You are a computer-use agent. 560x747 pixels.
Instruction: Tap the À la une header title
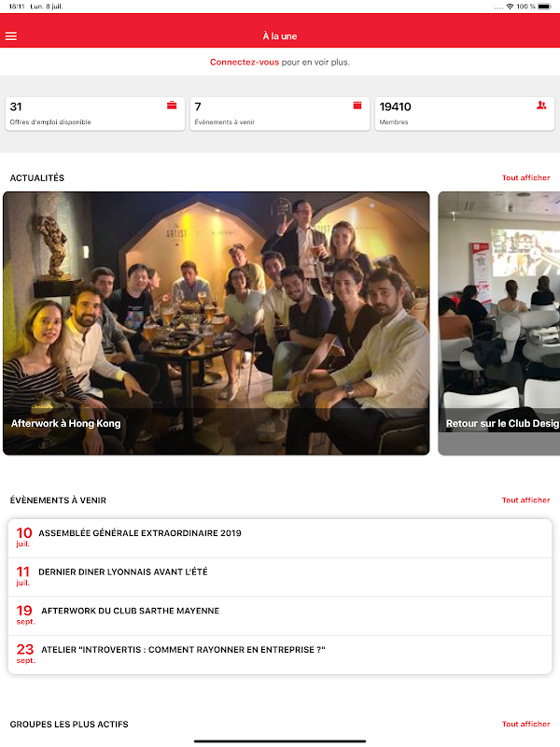point(280,36)
